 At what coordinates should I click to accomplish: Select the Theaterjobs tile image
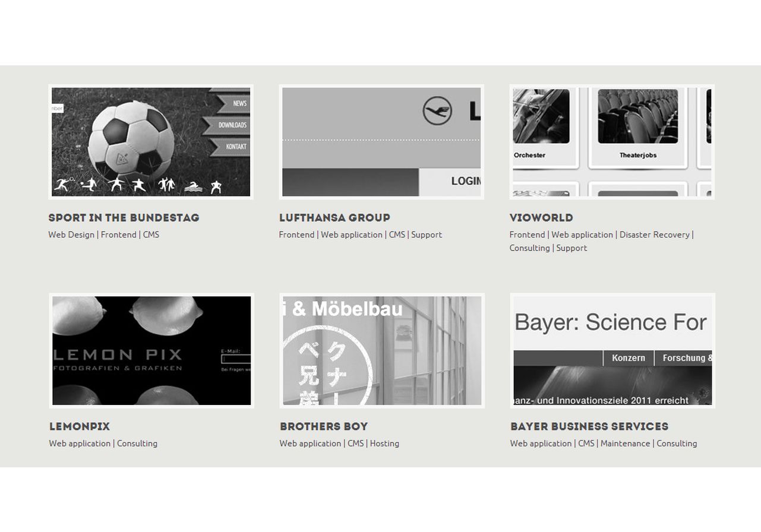click(637, 117)
